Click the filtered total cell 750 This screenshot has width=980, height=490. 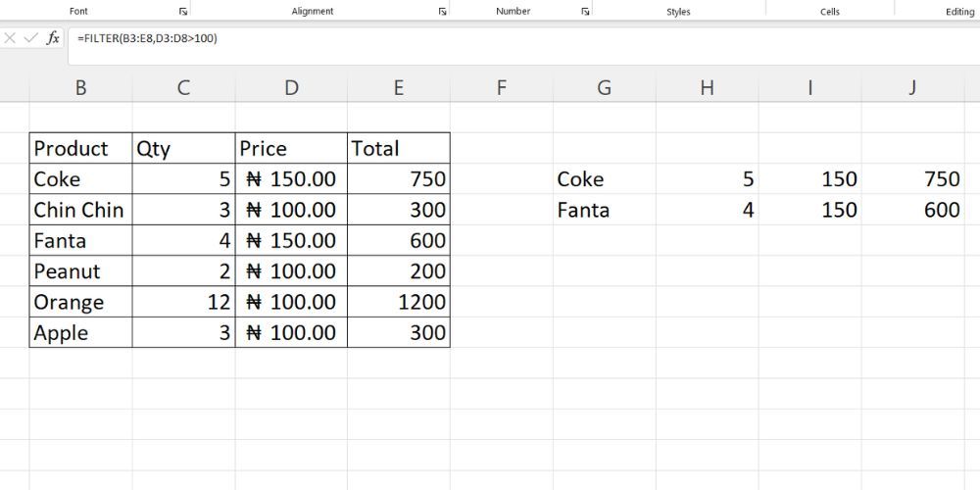pyautogui.click(x=912, y=179)
